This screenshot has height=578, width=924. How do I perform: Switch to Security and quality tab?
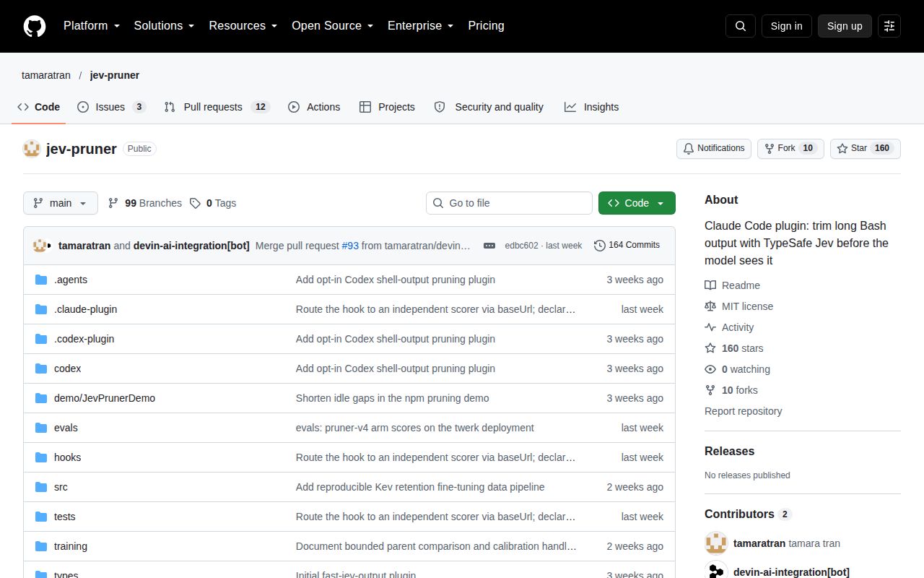[x=489, y=107]
